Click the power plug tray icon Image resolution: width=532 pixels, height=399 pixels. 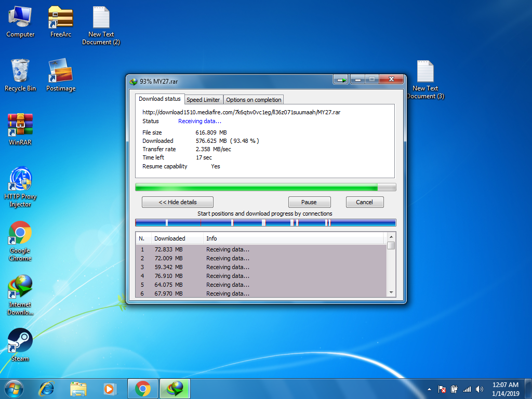(454, 389)
